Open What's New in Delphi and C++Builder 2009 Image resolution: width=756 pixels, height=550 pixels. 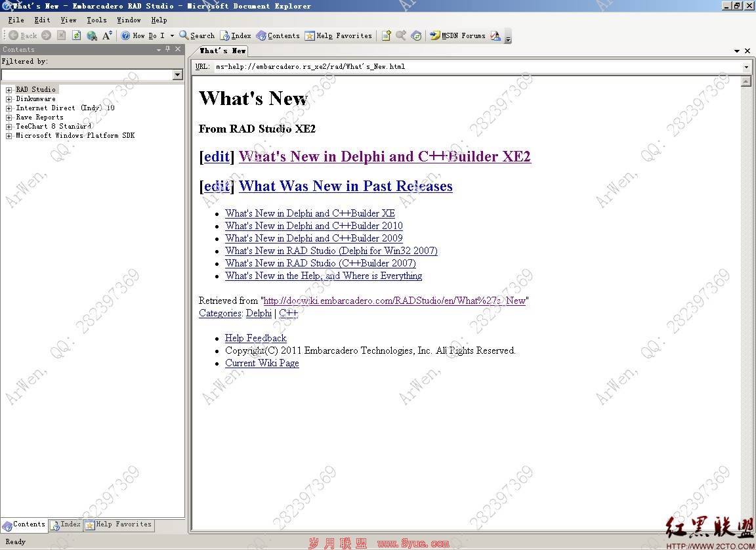coord(314,238)
